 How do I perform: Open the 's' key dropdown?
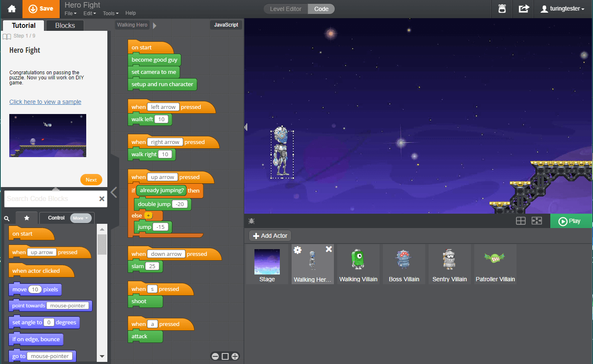152,289
